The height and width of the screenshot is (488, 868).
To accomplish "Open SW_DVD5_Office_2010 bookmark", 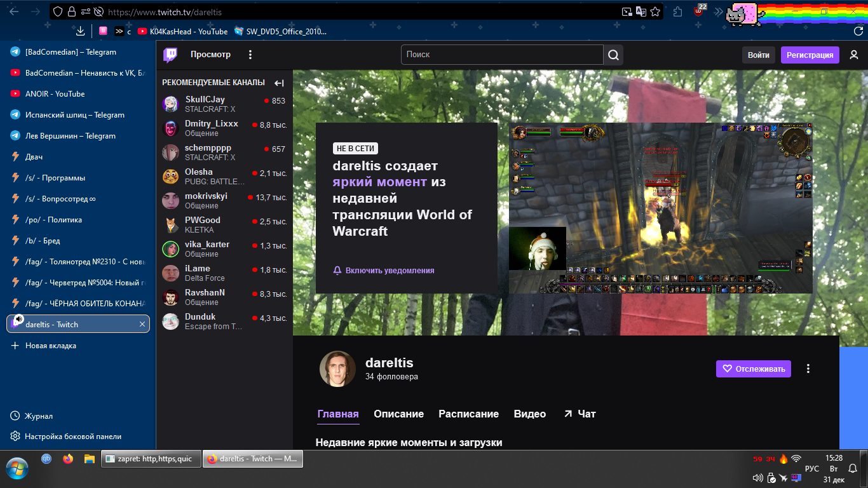I will point(280,31).
